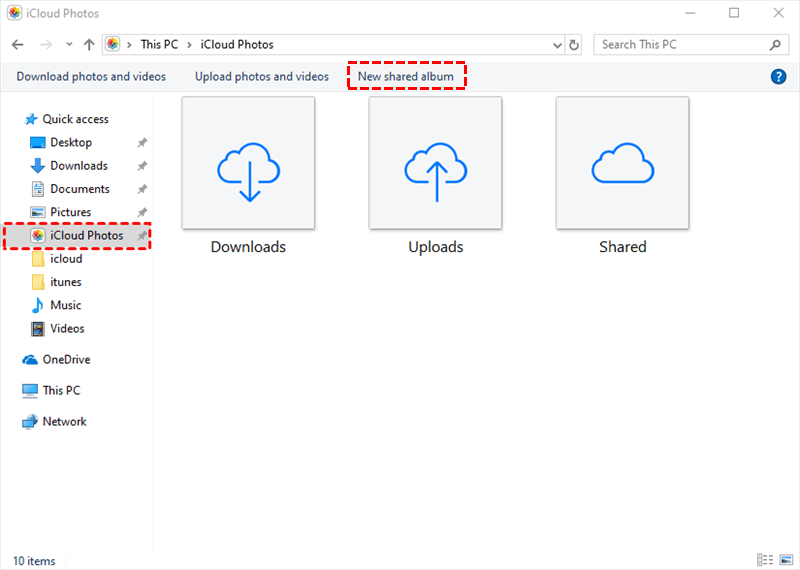Screen dimensions: 800x570
Task: Expand the address bar history dropdown
Action: tap(557, 45)
